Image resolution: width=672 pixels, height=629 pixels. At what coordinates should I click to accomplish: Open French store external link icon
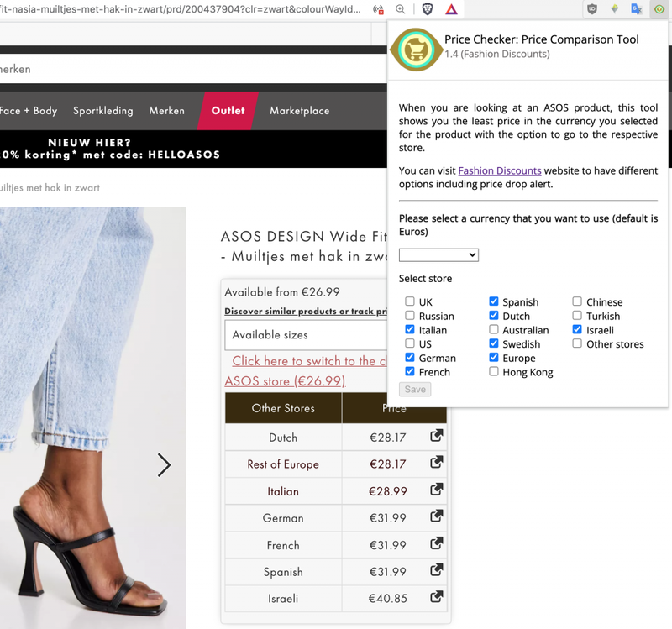pos(436,543)
